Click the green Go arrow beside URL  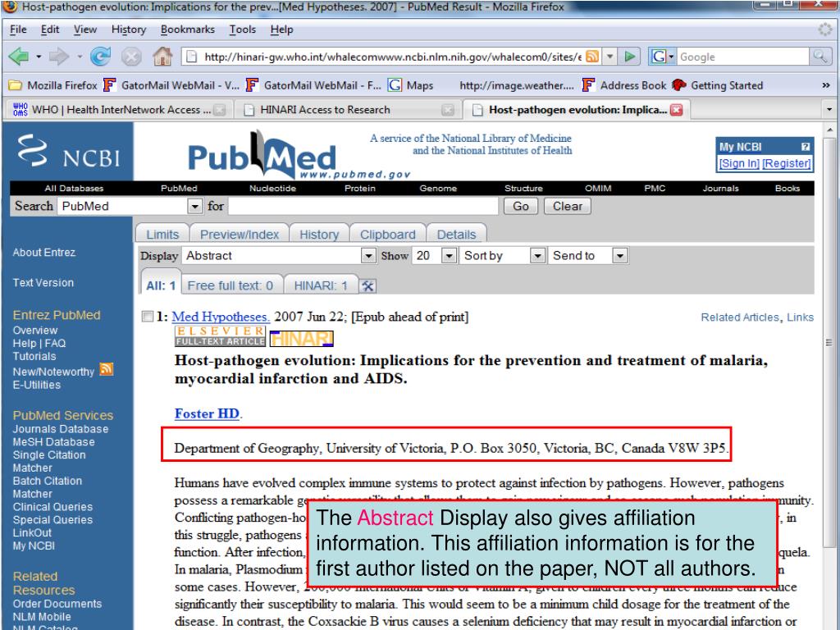click(631, 57)
